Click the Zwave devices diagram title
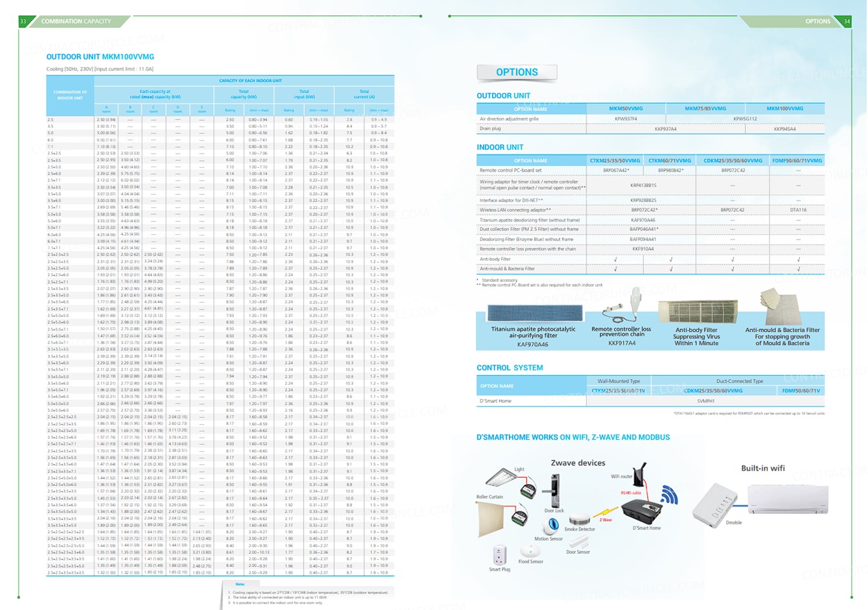The height and width of the screenshot is (610, 868). point(578,463)
